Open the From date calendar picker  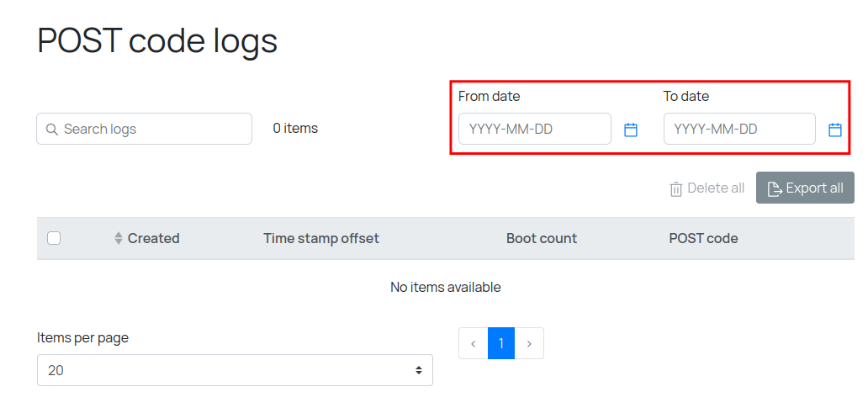[631, 130]
